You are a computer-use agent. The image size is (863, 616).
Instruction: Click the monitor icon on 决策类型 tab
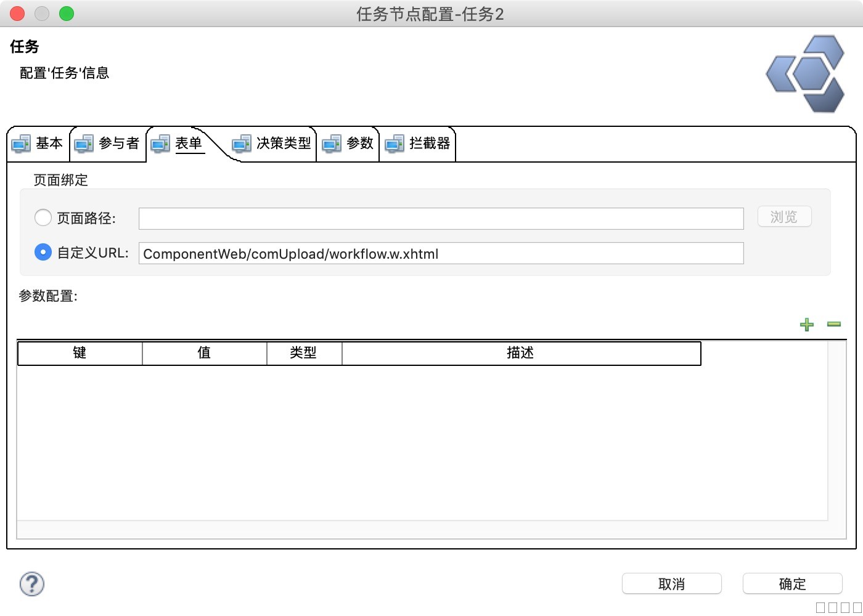(241, 144)
